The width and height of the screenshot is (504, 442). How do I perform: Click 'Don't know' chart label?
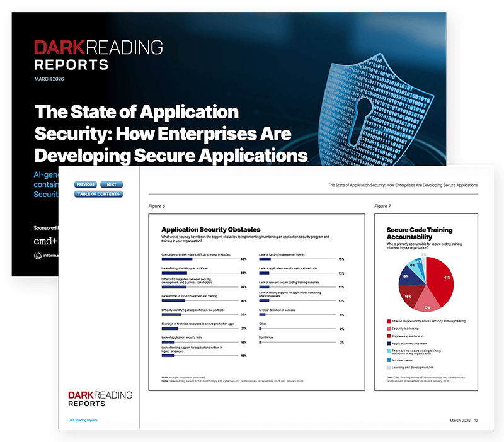tap(266, 337)
